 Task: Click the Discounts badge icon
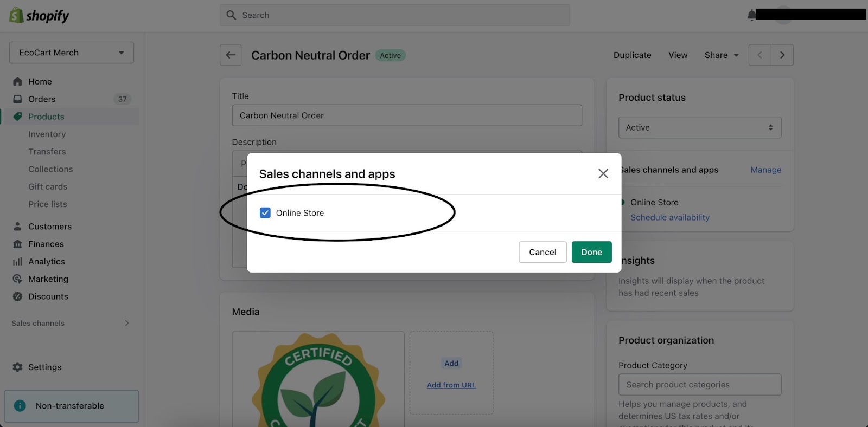(x=17, y=296)
